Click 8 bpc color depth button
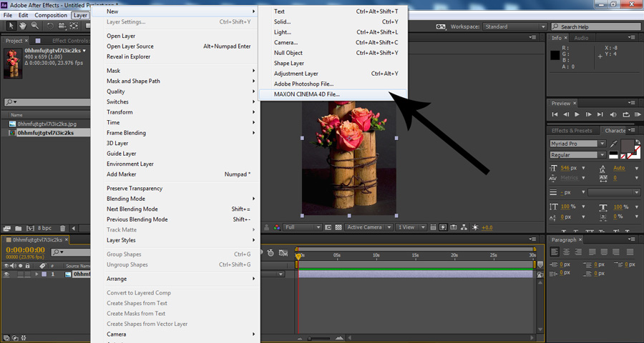644x343 pixels. [x=45, y=228]
